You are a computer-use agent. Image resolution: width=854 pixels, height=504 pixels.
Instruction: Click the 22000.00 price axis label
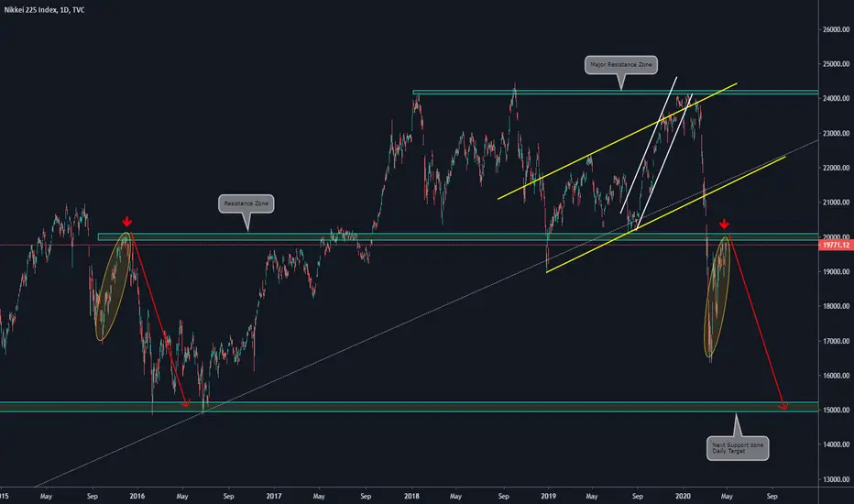836,168
